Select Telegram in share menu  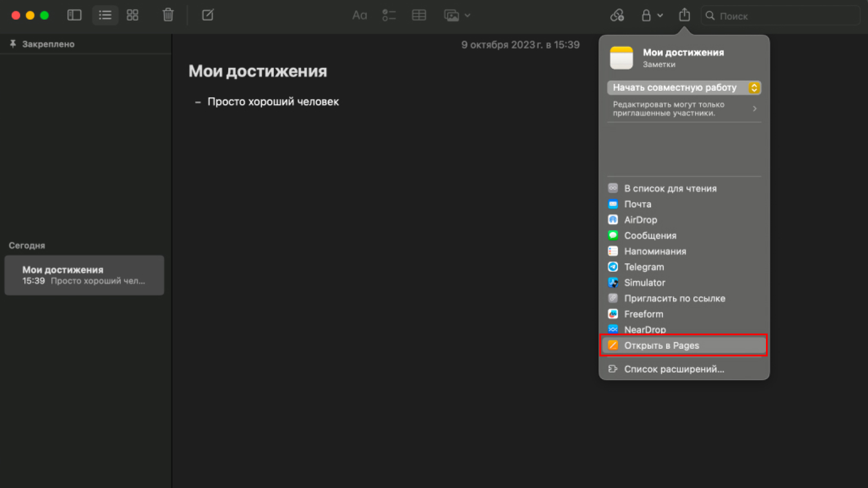[644, 267]
